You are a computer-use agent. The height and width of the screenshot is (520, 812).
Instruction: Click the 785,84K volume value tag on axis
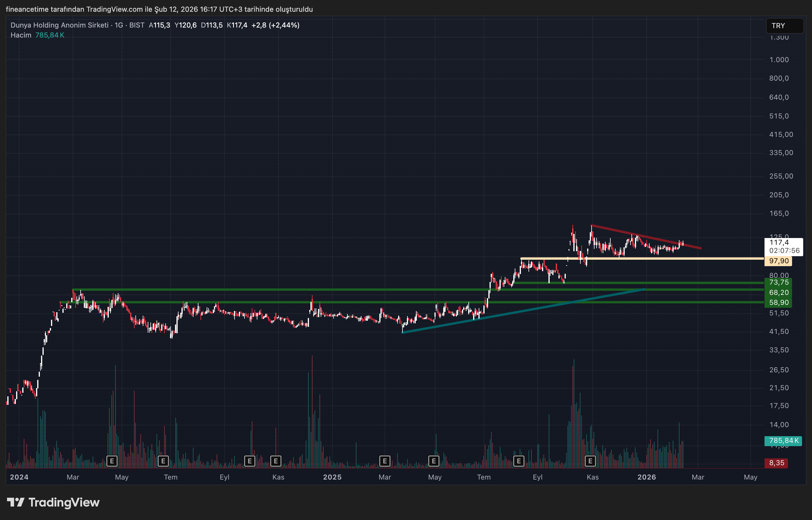pos(783,441)
